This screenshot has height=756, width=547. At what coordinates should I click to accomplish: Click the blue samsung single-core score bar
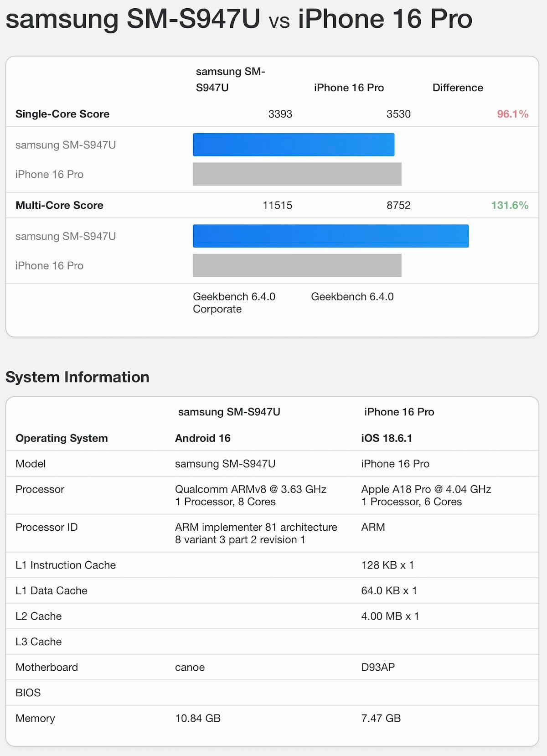[294, 145]
